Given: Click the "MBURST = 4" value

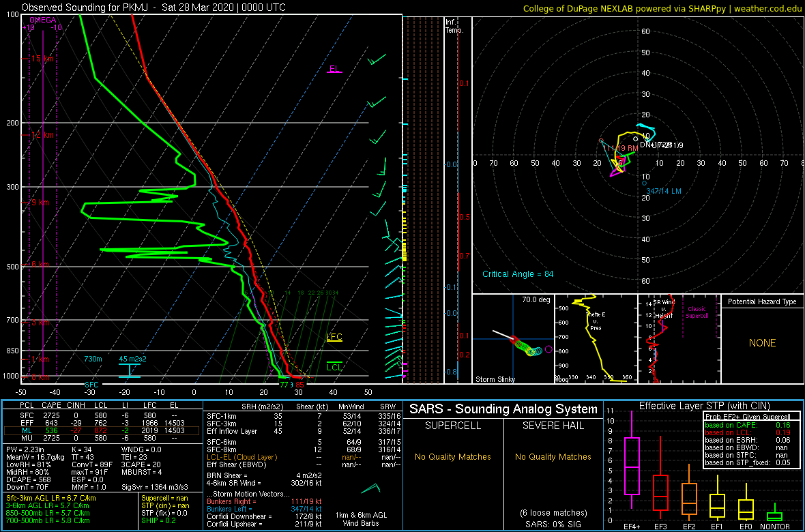Looking at the screenshot, I should point(141,472).
